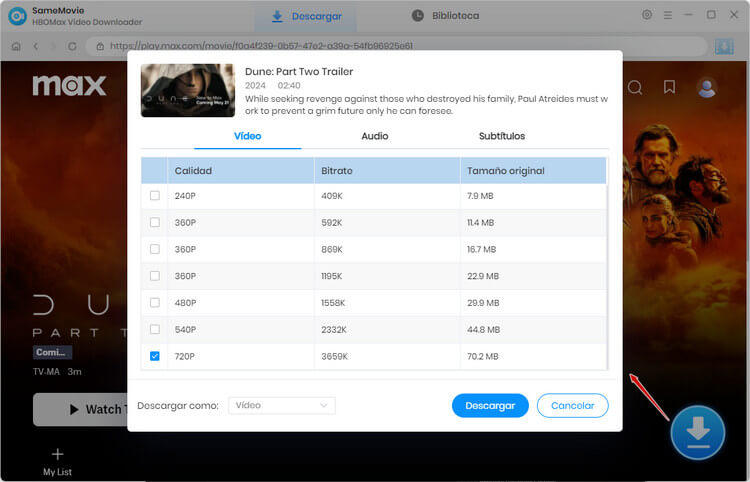
Task: Uncheck the 720P quality checkbox
Action: [155, 355]
